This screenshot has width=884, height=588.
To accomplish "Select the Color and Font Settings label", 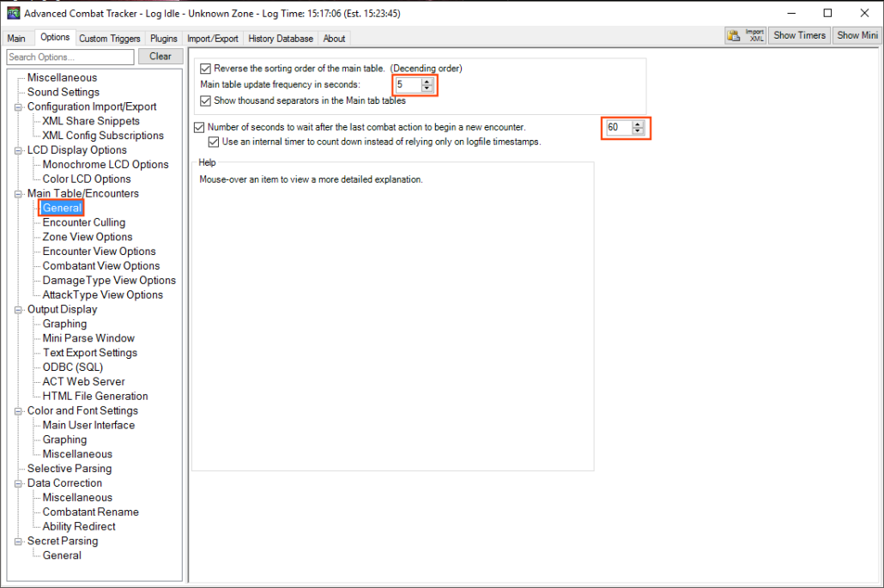I will [83, 411].
